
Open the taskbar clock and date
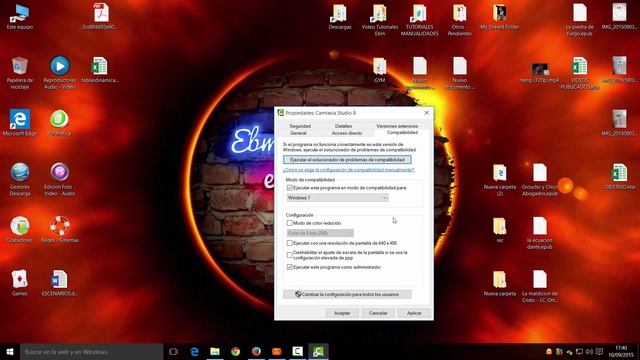tap(621, 351)
